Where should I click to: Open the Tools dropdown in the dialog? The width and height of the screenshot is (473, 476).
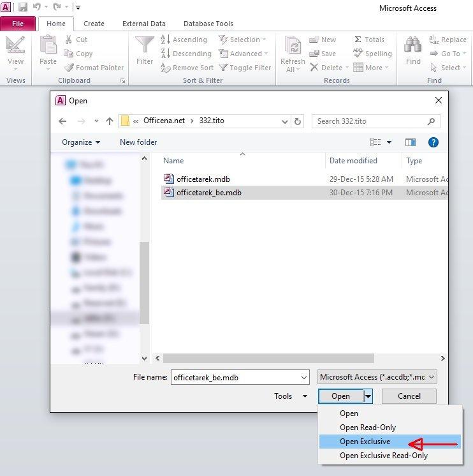(291, 396)
